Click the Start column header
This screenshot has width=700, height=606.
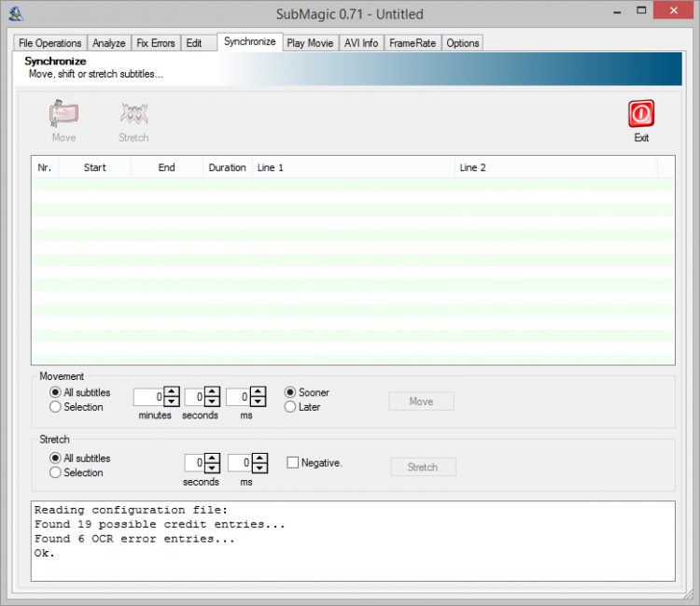click(x=94, y=167)
